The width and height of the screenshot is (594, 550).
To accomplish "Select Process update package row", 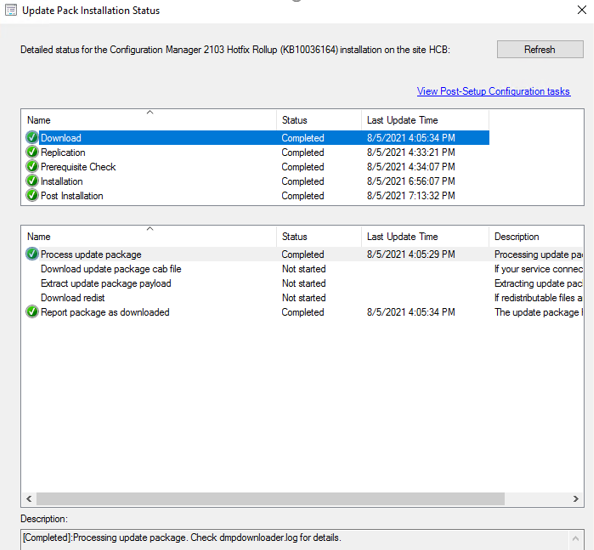I will [304, 254].
